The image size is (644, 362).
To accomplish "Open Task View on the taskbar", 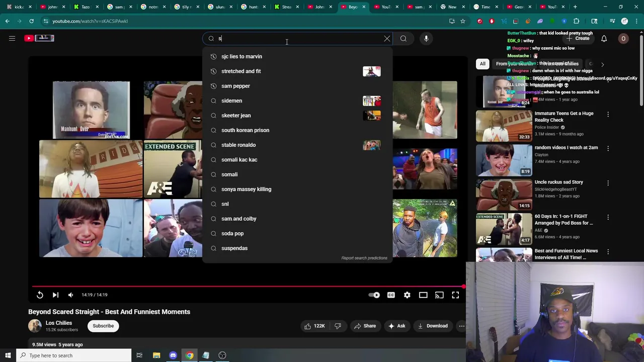I will pos(139,355).
